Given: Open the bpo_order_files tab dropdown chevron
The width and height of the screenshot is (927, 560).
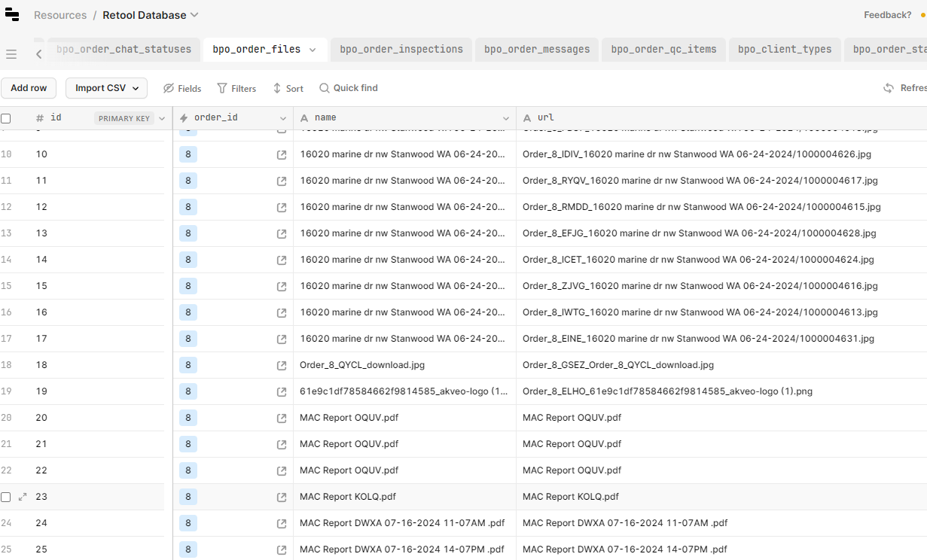Looking at the screenshot, I should 313,50.
